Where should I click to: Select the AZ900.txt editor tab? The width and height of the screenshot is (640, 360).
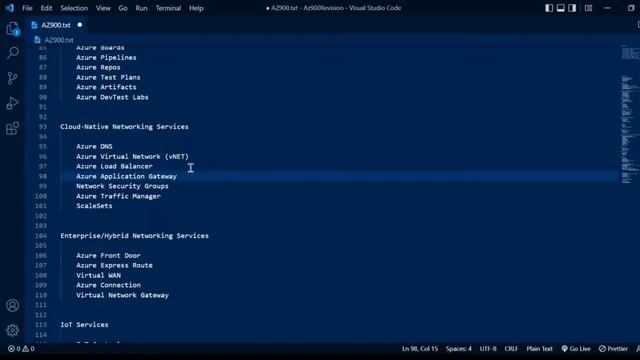[x=56, y=25]
